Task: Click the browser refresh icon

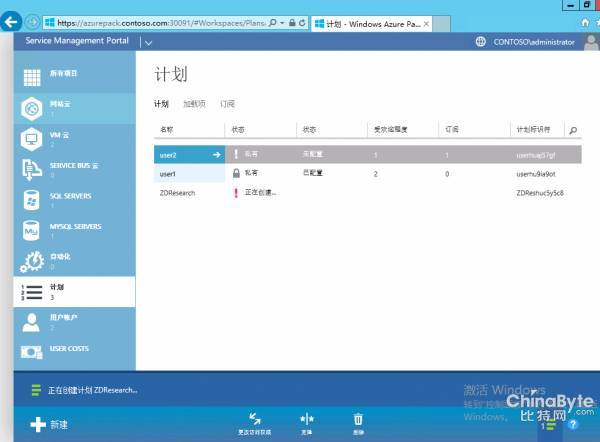Action: (302, 23)
